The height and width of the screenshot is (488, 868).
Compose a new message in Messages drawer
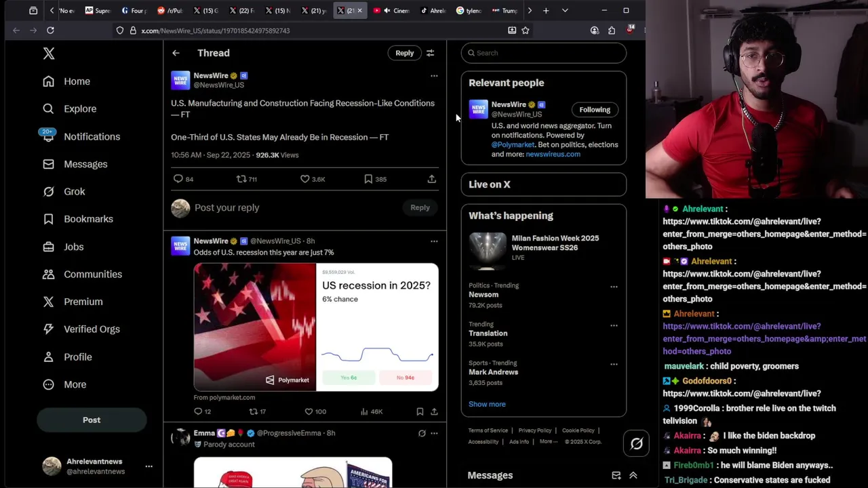[616, 476]
